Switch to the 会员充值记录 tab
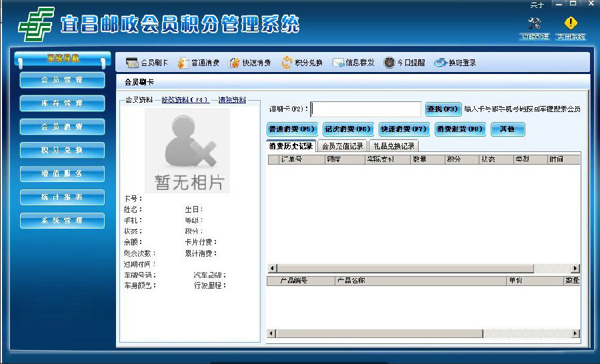This screenshot has width=600, height=364. pos(343,146)
